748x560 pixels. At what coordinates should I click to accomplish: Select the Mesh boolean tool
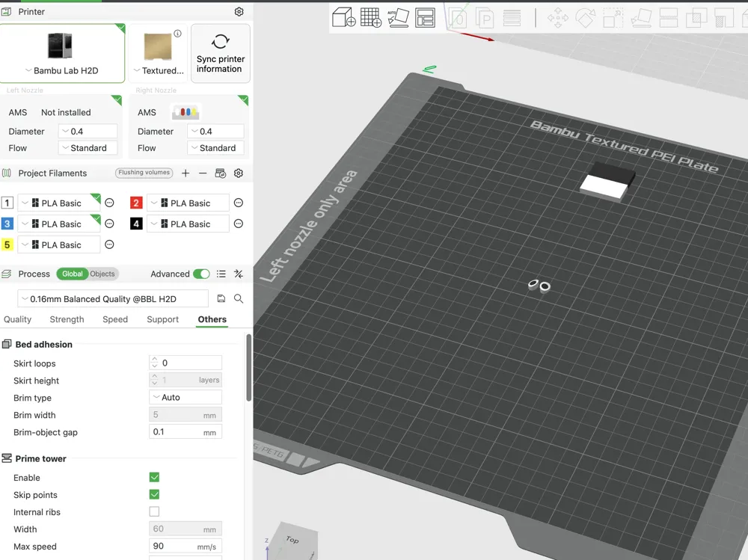[x=696, y=19]
